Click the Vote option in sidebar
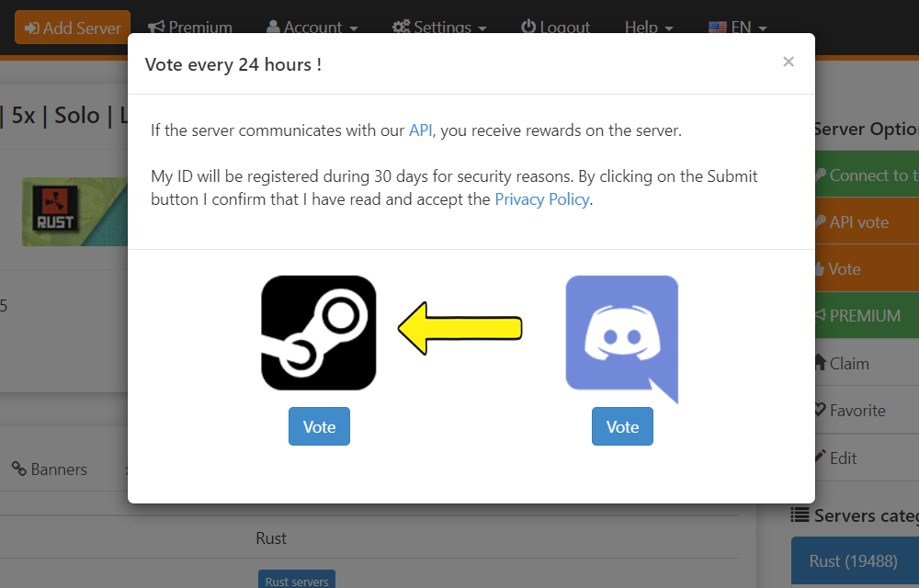 (x=867, y=268)
